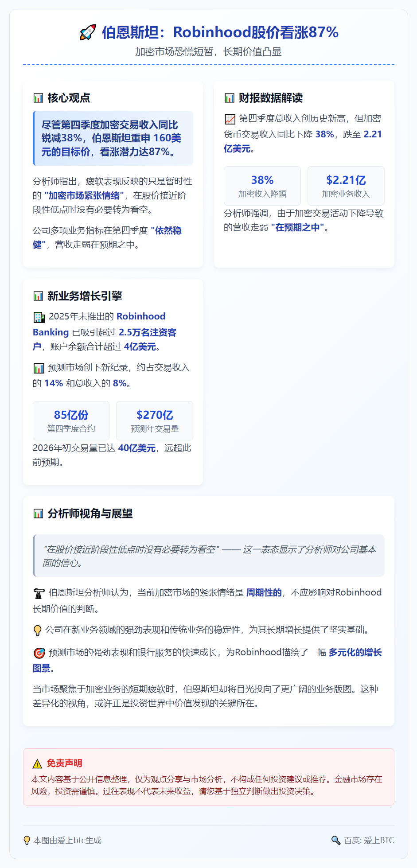Screen dimensions: 417x868
Task: Click the chart icon next to 分析师视角与展望
Action: 38,514
